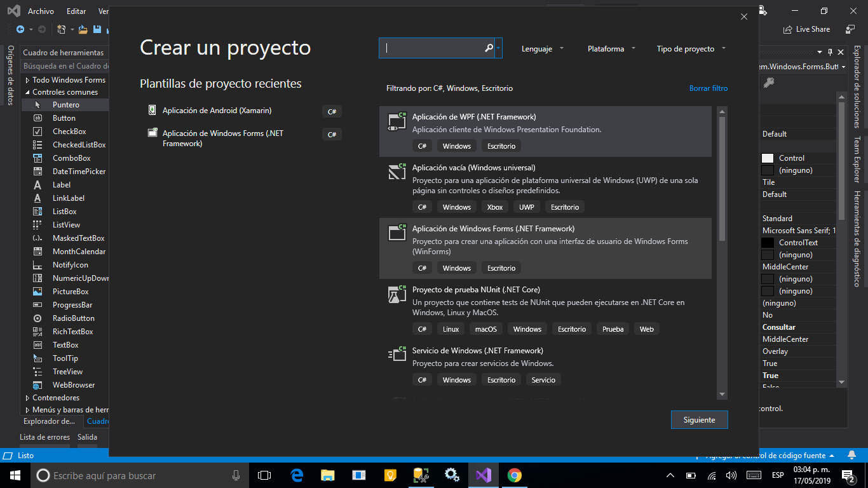This screenshot has height=488, width=868.
Task: Open Google Chrome from the taskbar
Action: (x=514, y=475)
